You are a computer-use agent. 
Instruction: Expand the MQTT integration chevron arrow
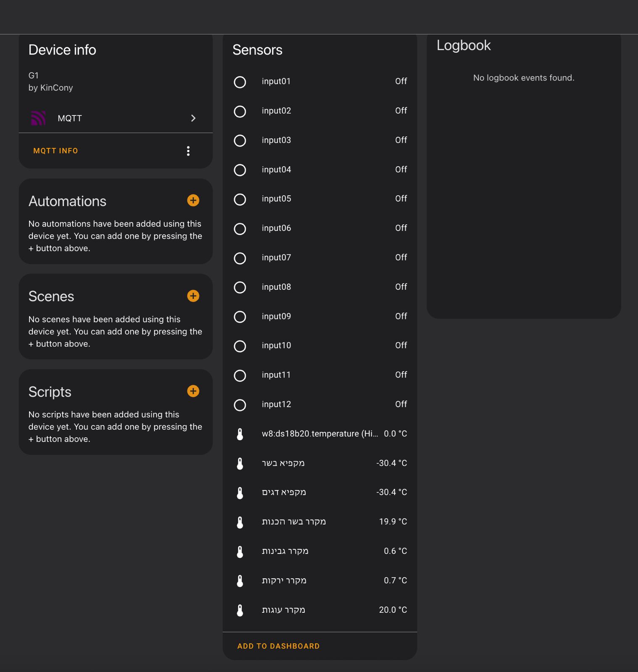click(x=193, y=118)
